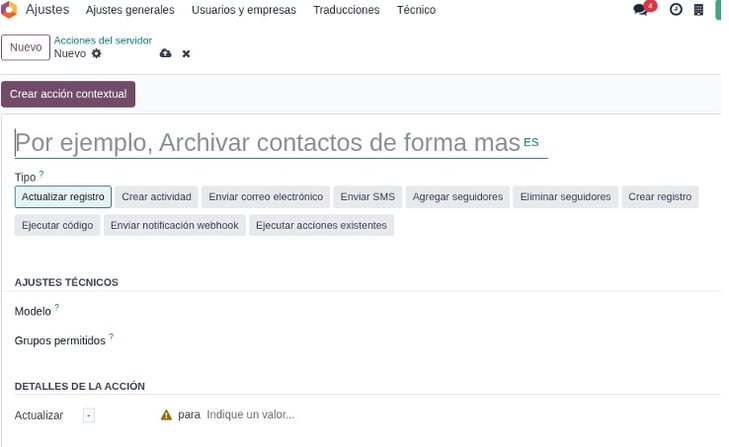Select the Ejecutar código type
Image resolution: width=729 pixels, height=447 pixels.
58,225
